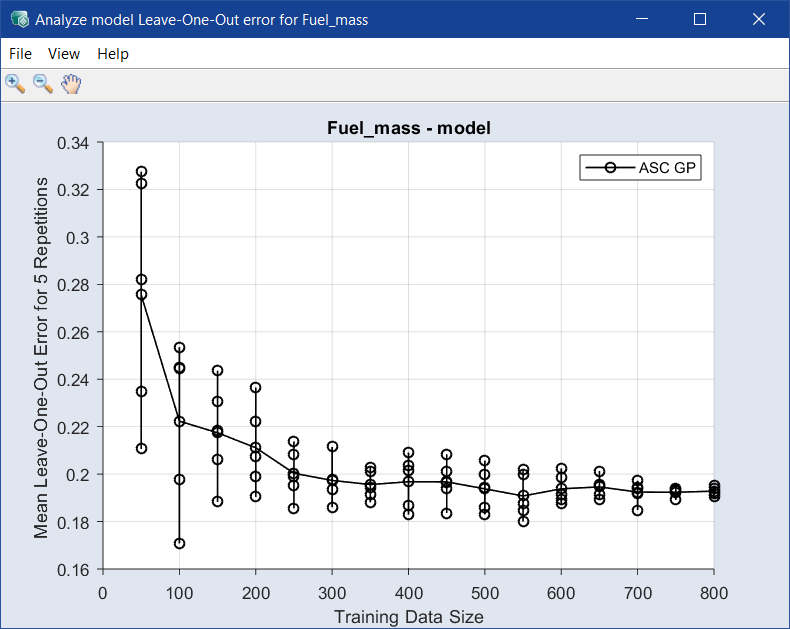
Task: Select the Zoom Out magnifier tool
Action: point(43,84)
